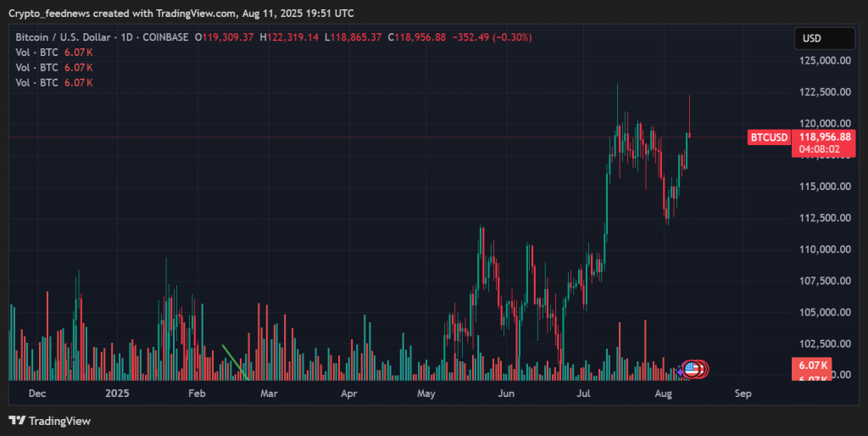Click the US flag economic event icon
This screenshot has width=868, height=436.
691,369
